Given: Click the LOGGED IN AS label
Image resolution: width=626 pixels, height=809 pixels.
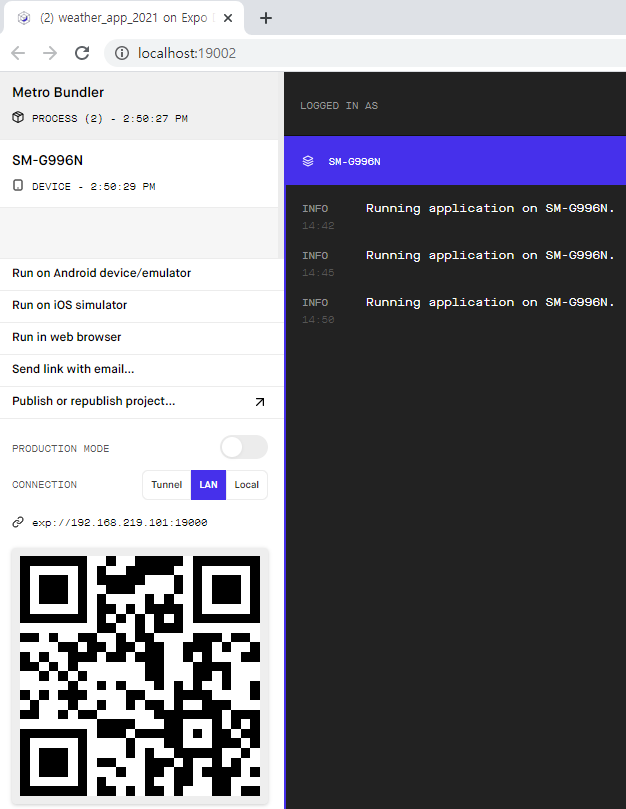Looking at the screenshot, I should 339,106.
